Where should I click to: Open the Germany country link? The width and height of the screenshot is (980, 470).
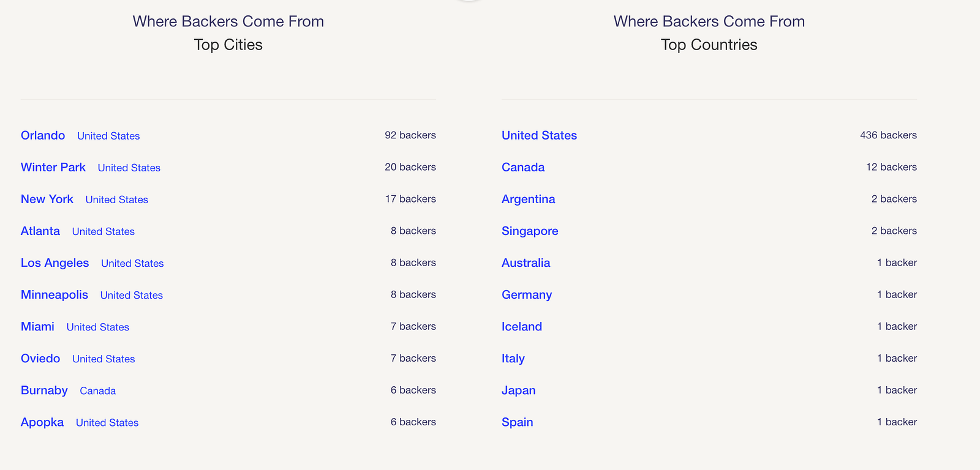[x=527, y=294]
